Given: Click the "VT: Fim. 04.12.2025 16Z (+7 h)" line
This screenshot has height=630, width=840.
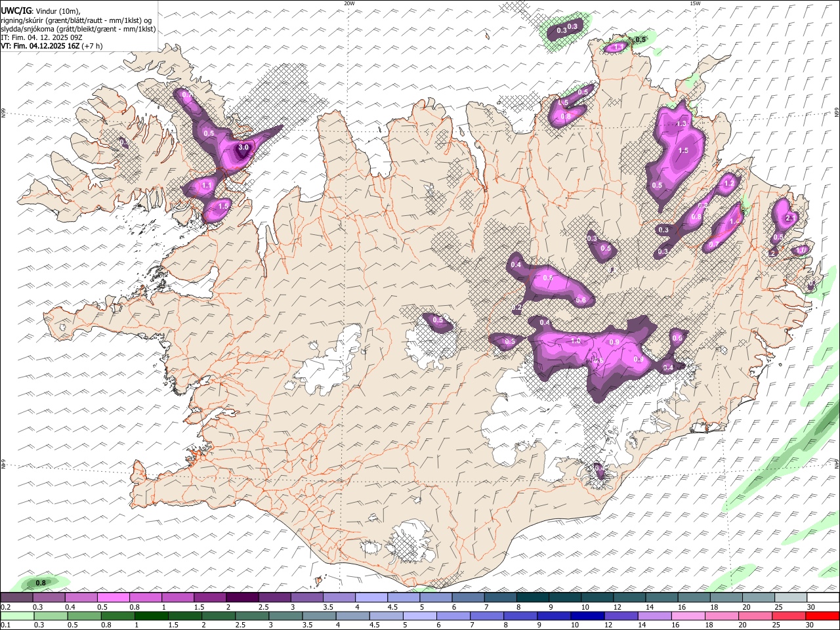Looking at the screenshot, I should [52, 47].
